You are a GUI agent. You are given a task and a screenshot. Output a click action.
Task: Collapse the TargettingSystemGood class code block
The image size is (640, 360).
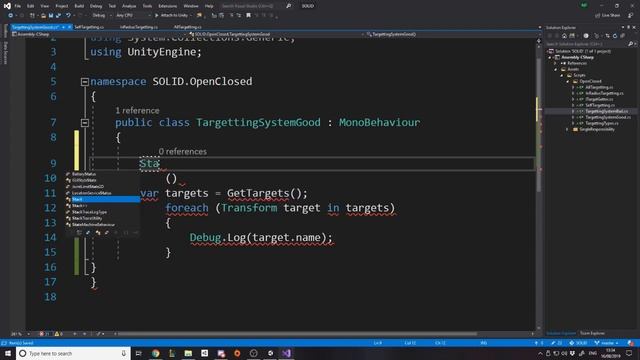tap(85, 123)
